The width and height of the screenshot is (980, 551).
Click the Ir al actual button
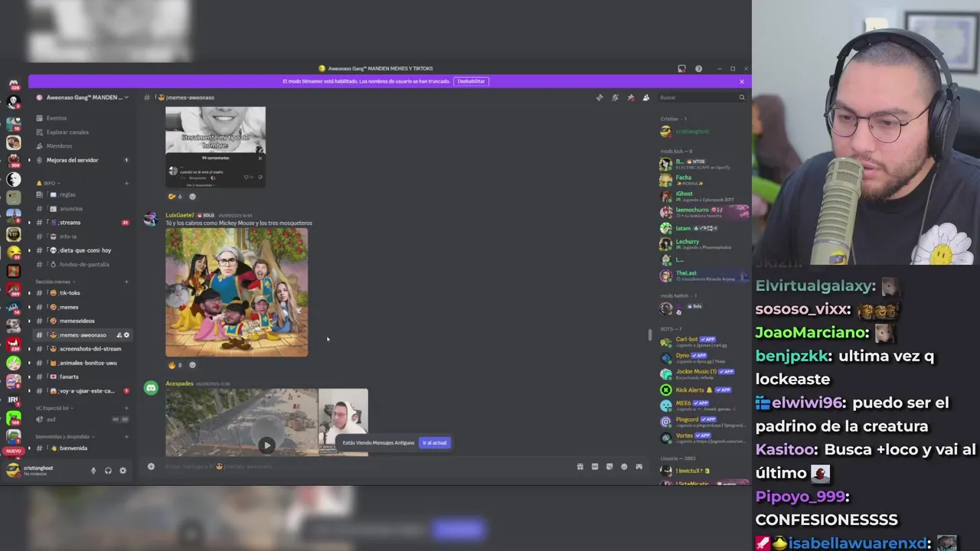pos(434,442)
